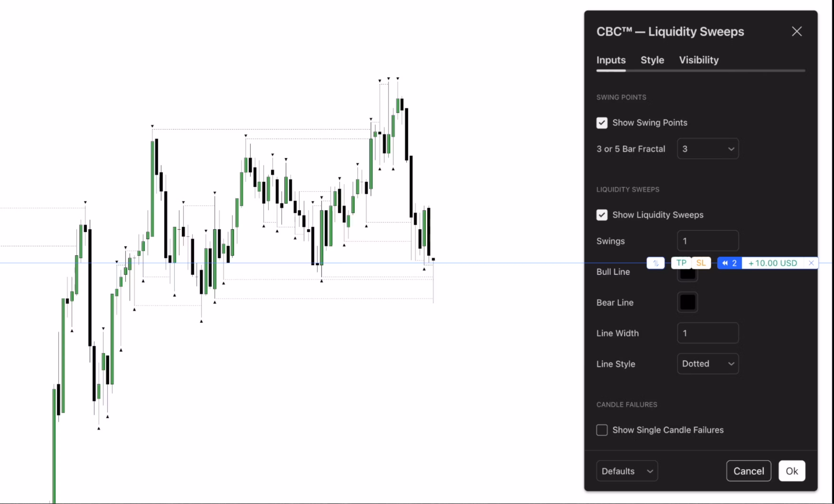Toggle Show Liquidity Sweeps checkbox
The height and width of the screenshot is (504, 834).
click(x=602, y=215)
